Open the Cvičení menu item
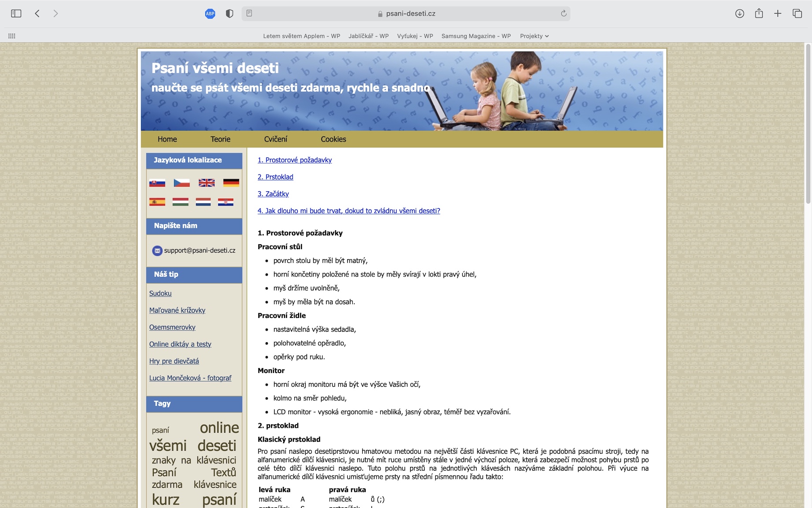 click(276, 139)
